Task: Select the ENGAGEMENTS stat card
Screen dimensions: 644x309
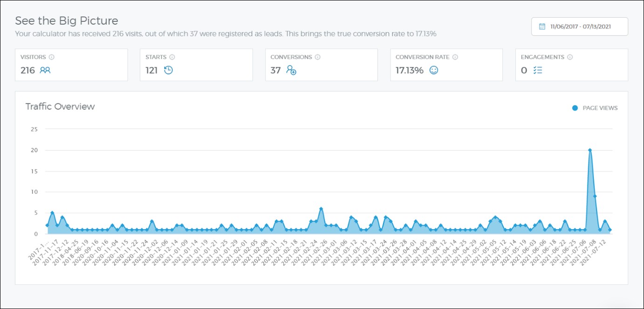Action: pyautogui.click(x=571, y=65)
